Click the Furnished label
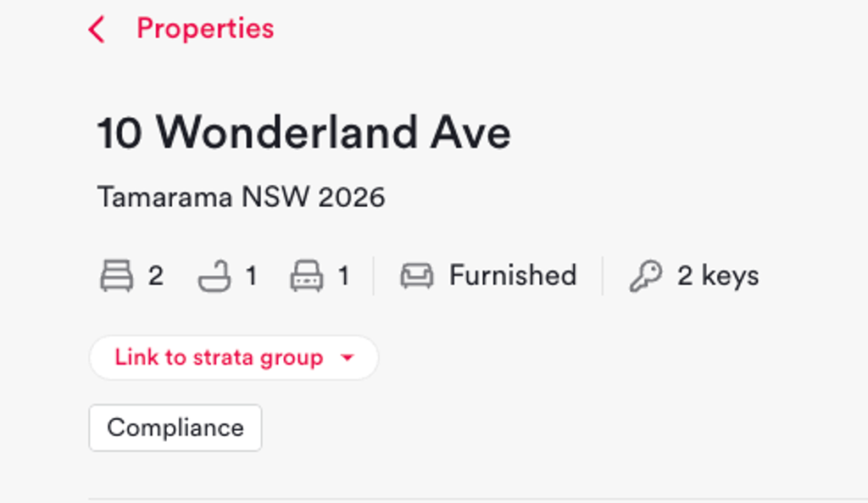Screen dimensions: 868x503 tap(513, 276)
